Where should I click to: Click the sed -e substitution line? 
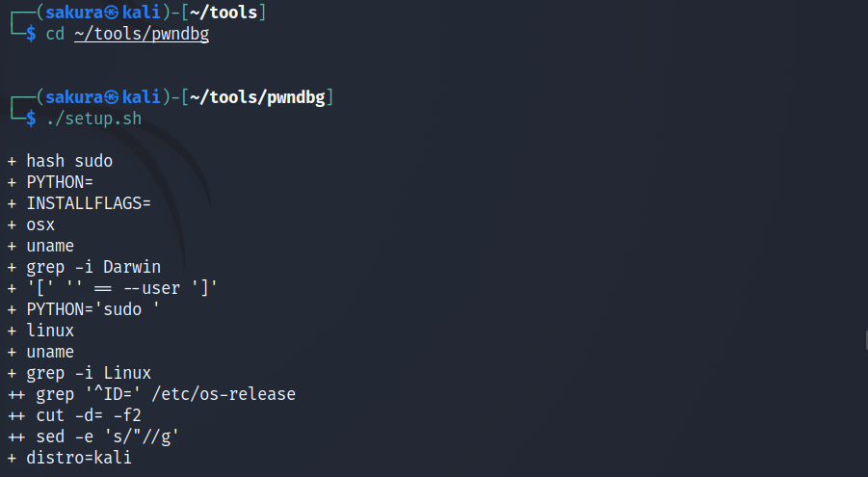pyautogui.click(x=108, y=437)
